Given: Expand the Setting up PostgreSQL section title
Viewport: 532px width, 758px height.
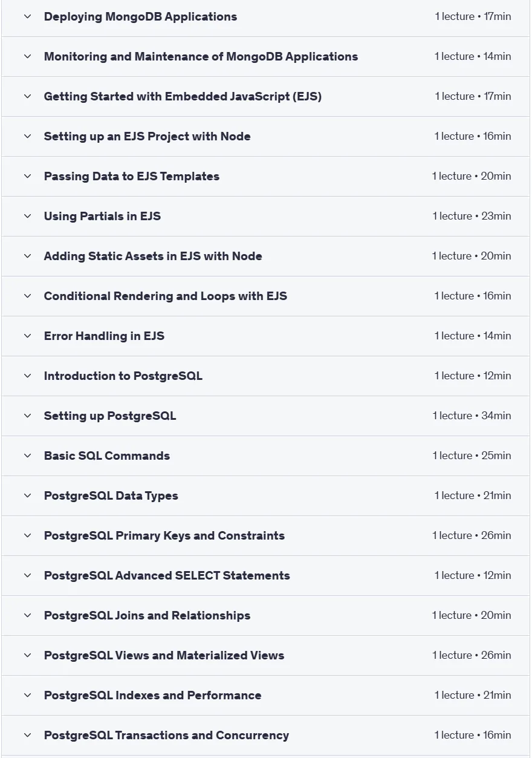Looking at the screenshot, I should [x=110, y=416].
